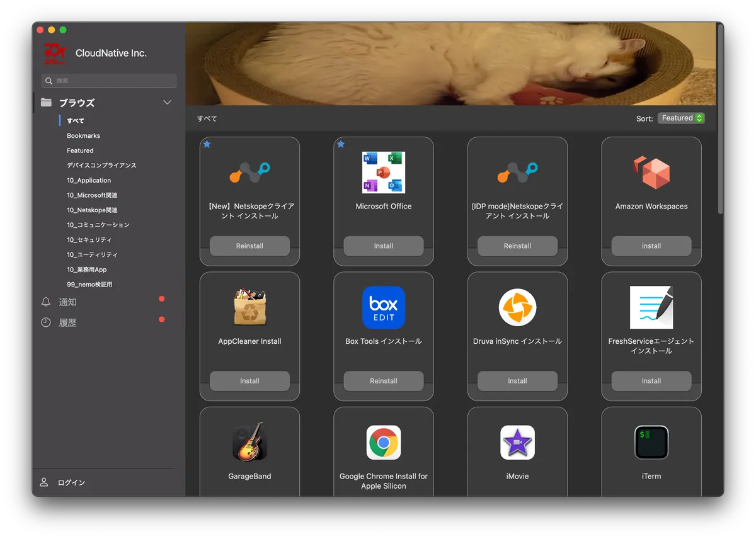Select 10_業務用App category
Viewport: 756px width, 539px height.
pyautogui.click(x=87, y=269)
